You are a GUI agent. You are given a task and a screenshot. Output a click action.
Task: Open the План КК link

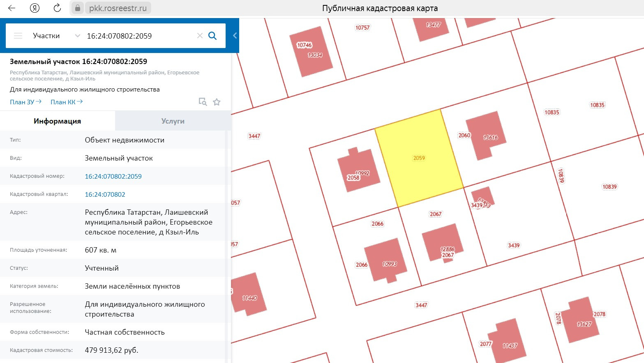point(66,102)
